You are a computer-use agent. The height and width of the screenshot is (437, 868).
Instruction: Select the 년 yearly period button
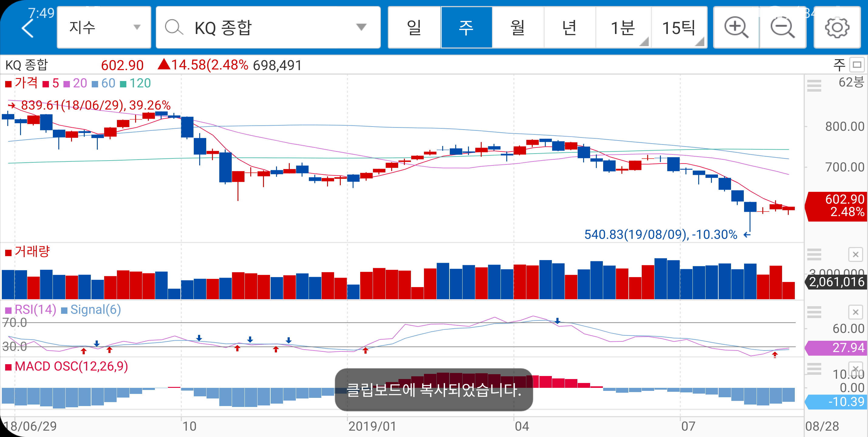tap(569, 28)
